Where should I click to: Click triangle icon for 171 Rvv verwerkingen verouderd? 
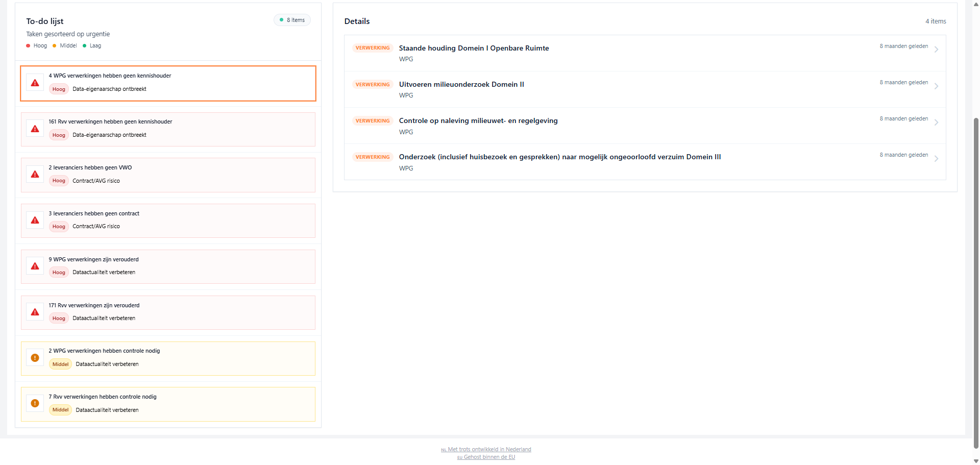coord(35,312)
